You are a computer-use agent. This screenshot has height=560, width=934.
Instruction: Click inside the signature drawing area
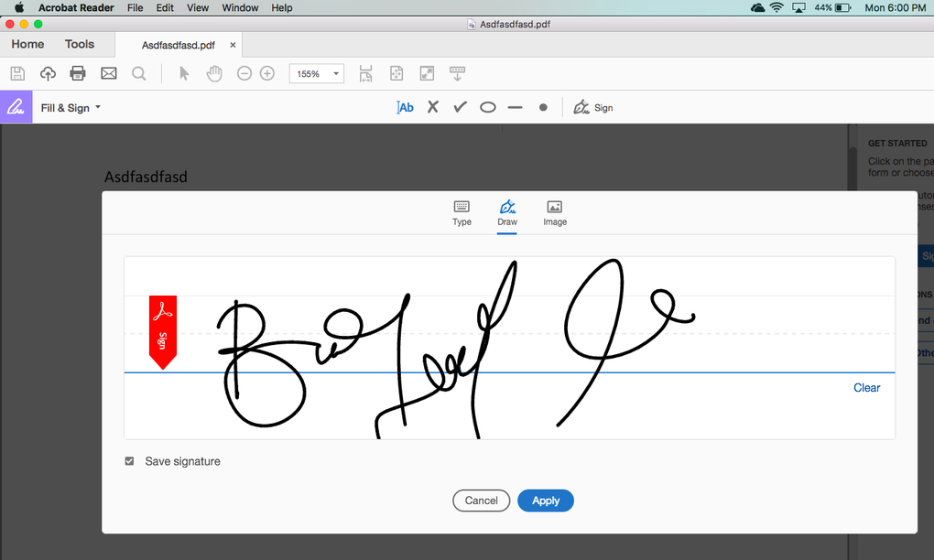pos(509,348)
